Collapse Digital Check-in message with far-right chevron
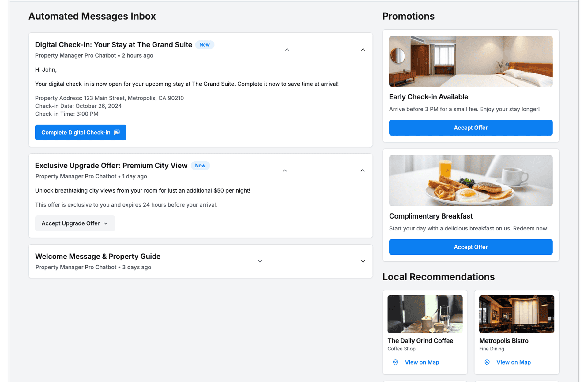588x382 pixels. [x=363, y=50]
